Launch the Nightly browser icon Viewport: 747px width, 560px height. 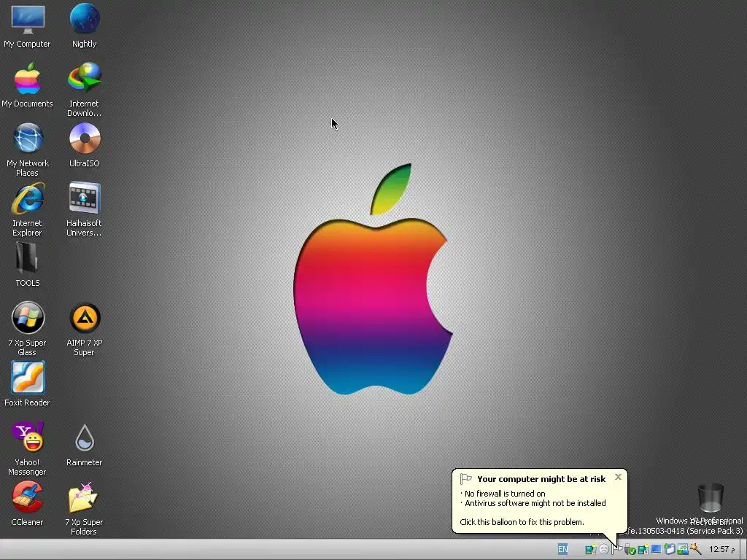pyautogui.click(x=85, y=27)
